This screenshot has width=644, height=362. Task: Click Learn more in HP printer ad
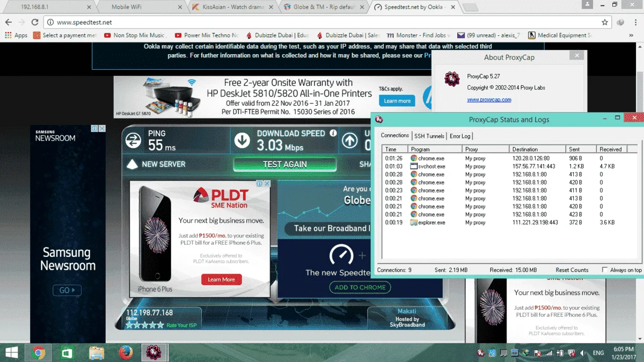(397, 101)
